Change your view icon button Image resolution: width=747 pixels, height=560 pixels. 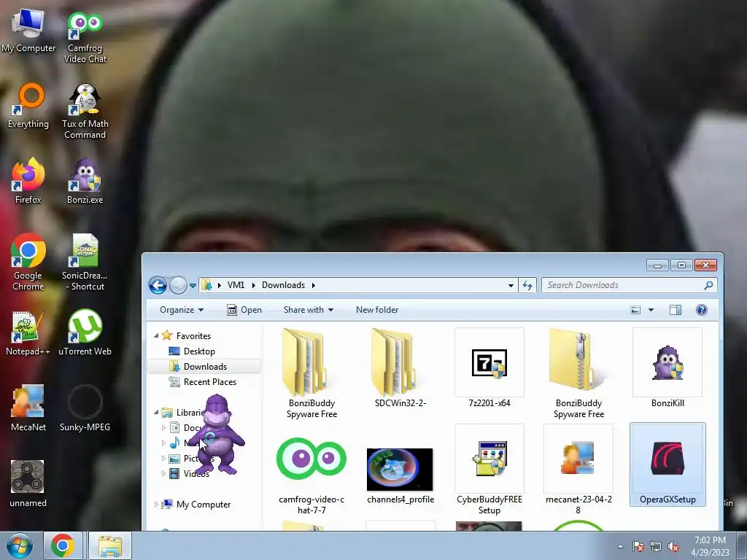(x=635, y=310)
